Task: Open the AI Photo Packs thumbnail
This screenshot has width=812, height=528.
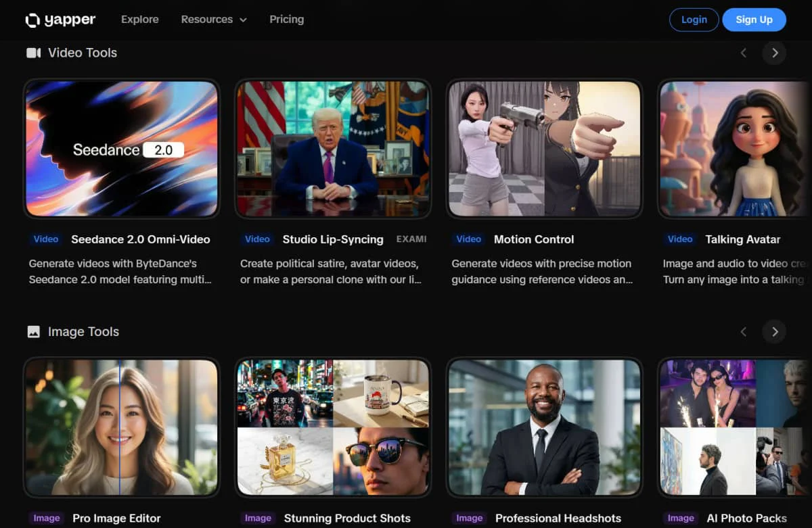Action: point(735,427)
